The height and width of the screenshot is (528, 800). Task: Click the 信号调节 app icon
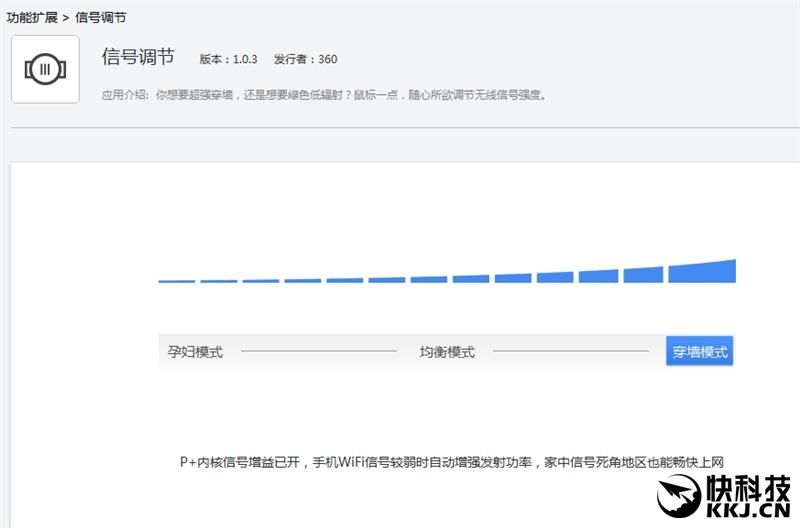pyautogui.click(x=45, y=69)
